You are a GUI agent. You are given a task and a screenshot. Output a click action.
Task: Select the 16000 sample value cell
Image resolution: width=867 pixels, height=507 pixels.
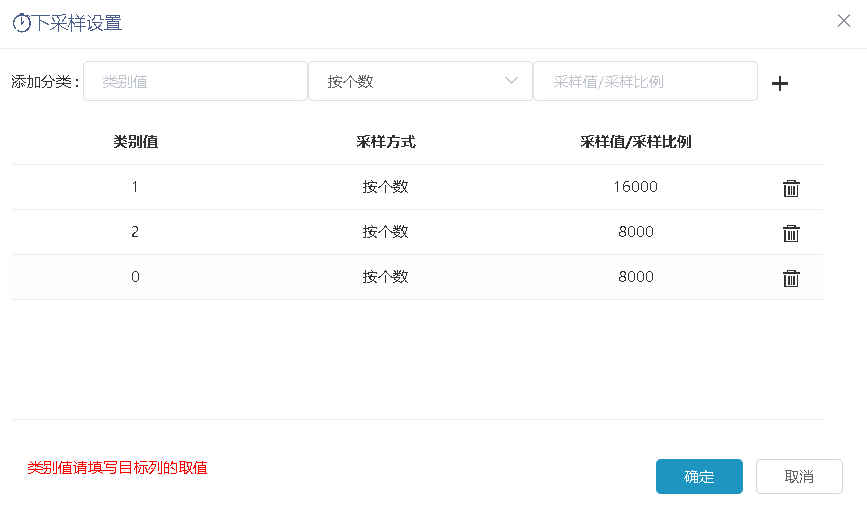point(636,187)
